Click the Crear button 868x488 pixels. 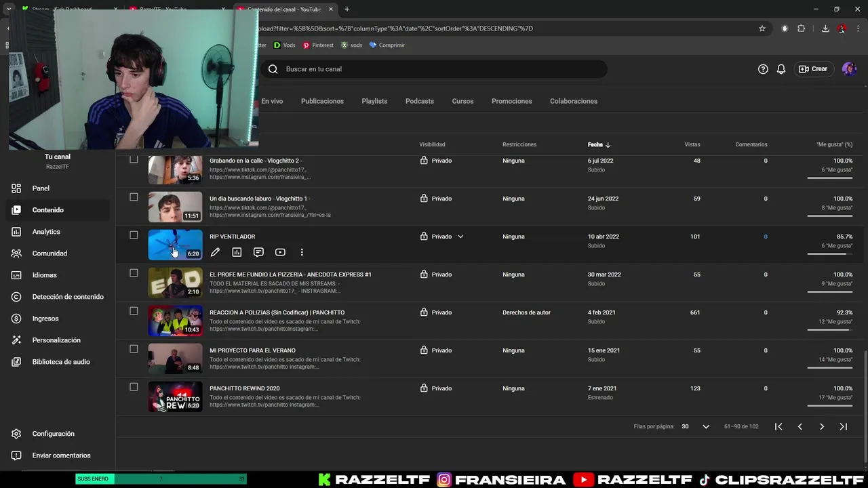tap(813, 69)
